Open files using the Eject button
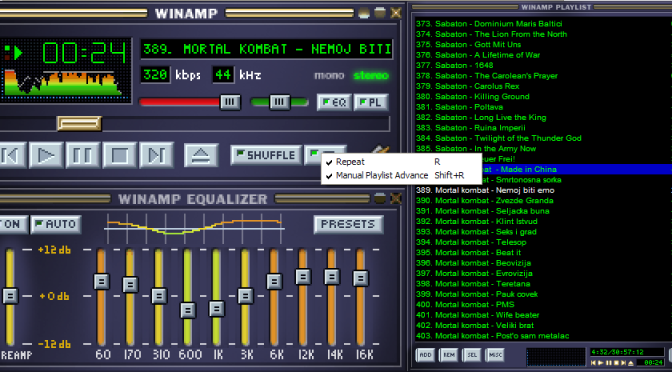The image size is (672, 372). tap(201, 155)
